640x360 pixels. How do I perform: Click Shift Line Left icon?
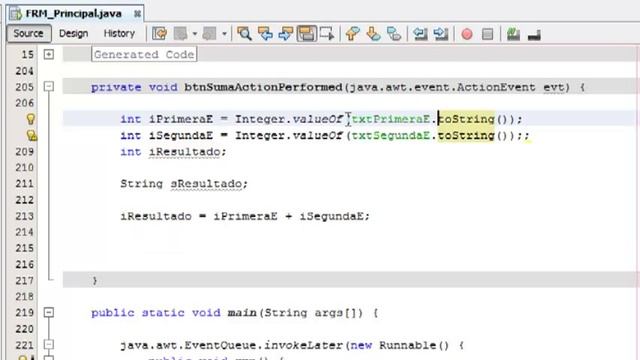tap(420, 33)
